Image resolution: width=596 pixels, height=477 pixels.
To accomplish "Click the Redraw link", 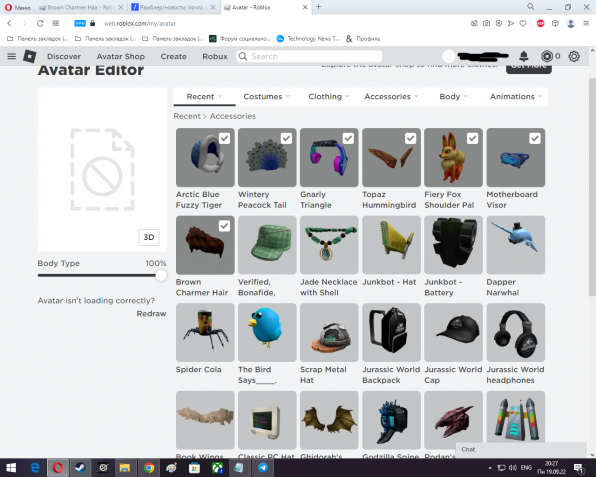I will (x=151, y=314).
